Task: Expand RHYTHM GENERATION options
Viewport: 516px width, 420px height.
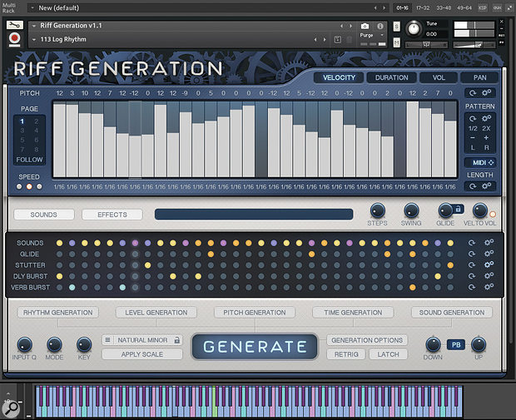Action: click(x=58, y=313)
